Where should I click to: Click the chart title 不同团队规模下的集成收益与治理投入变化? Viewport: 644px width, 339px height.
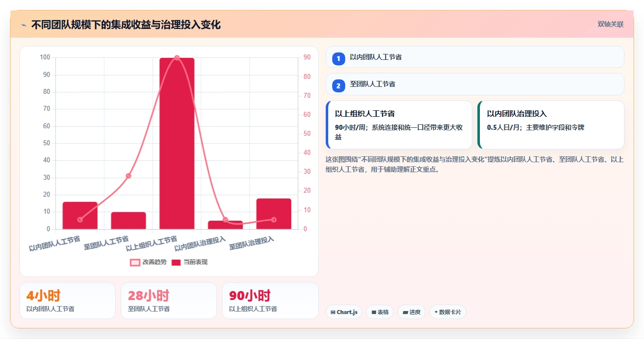coord(126,24)
